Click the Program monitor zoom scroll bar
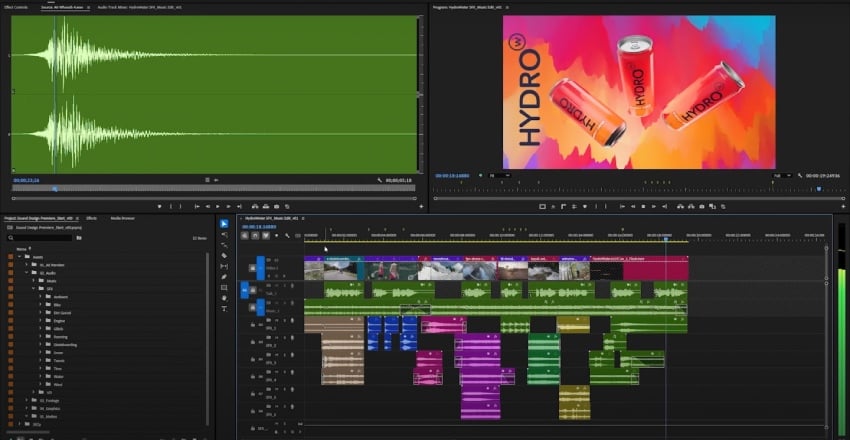850x440 pixels. [x=639, y=198]
